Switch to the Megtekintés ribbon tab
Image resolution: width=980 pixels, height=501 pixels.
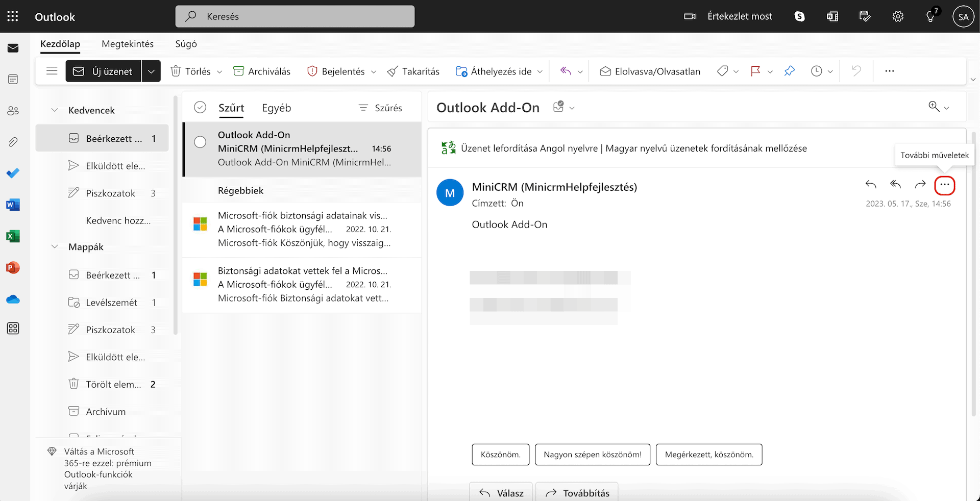click(128, 44)
